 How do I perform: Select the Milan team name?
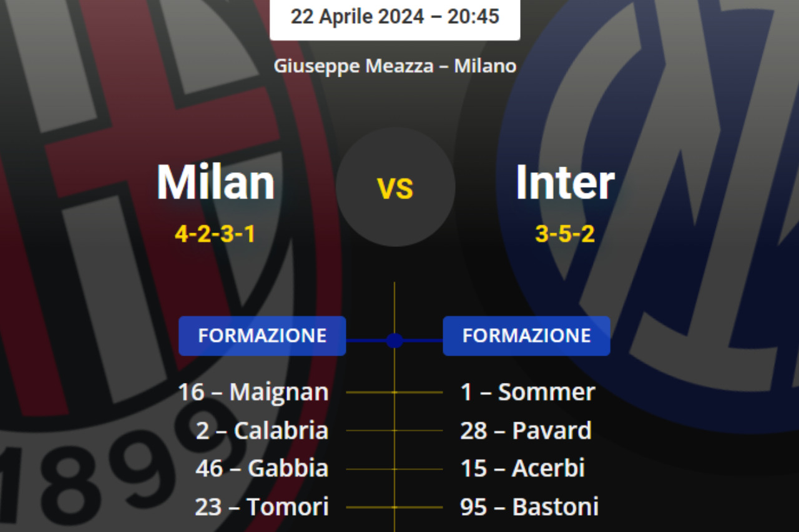coord(215,182)
